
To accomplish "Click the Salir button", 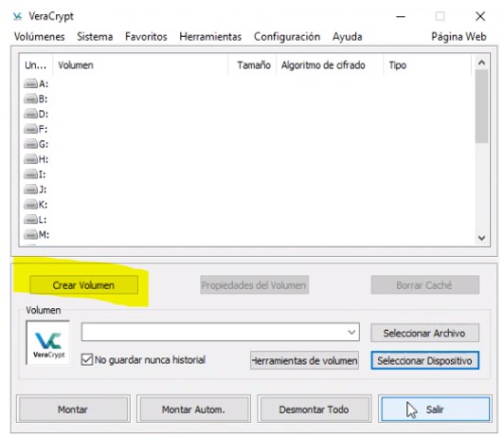I will 435,409.
